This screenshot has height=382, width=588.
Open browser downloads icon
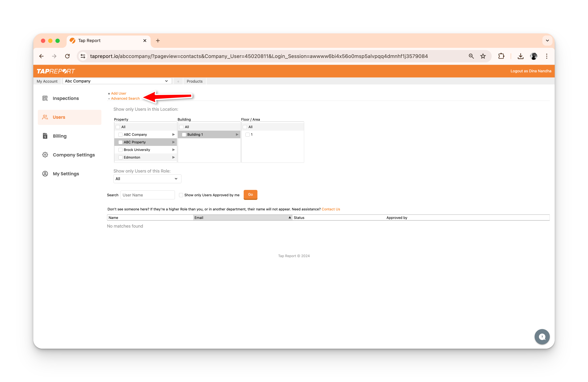tap(520, 56)
